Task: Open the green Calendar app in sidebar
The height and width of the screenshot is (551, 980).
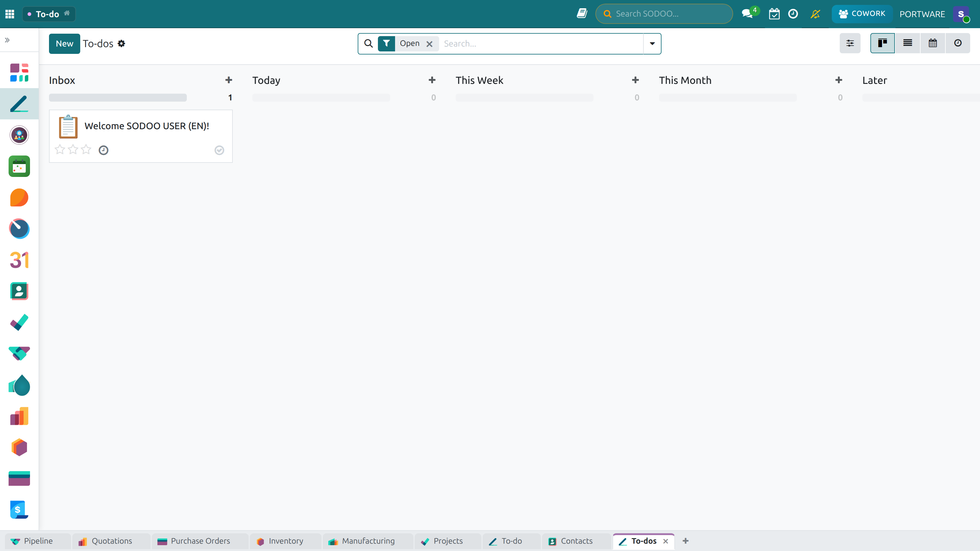Action: [x=19, y=166]
